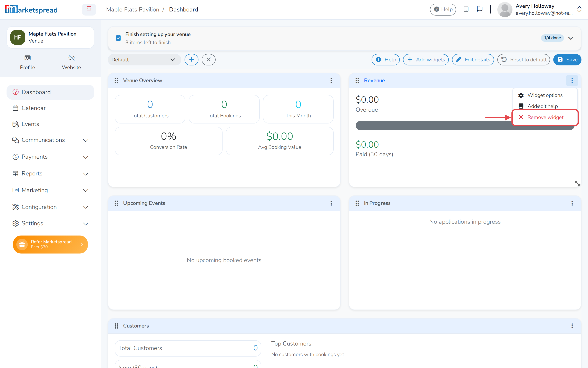Viewport: 588px width, 368px height.
Task: Grab the Revenue widget drag handle
Action: [357, 81]
